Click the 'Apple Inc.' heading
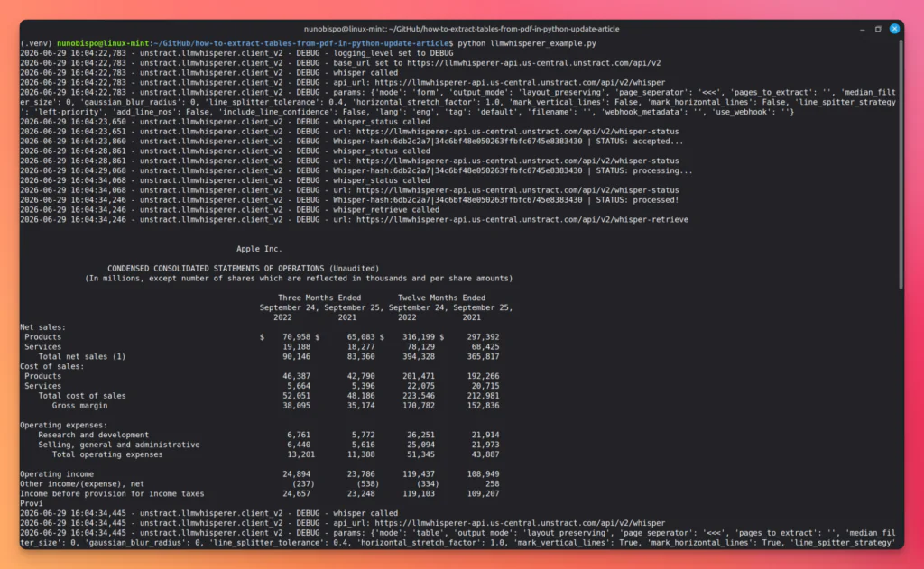Image resolution: width=924 pixels, height=569 pixels. [259, 249]
